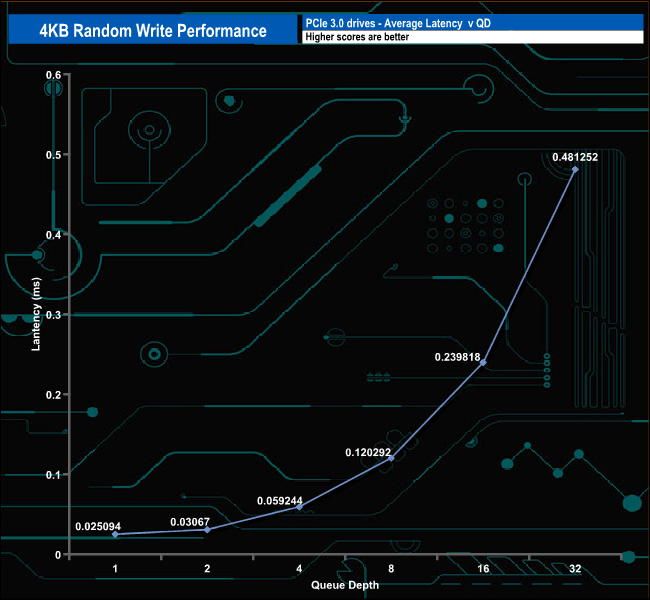Click 'PCIe 3.0 drives - Average Latency v QD' subtitle
The width and height of the screenshot is (650, 600).
point(398,23)
